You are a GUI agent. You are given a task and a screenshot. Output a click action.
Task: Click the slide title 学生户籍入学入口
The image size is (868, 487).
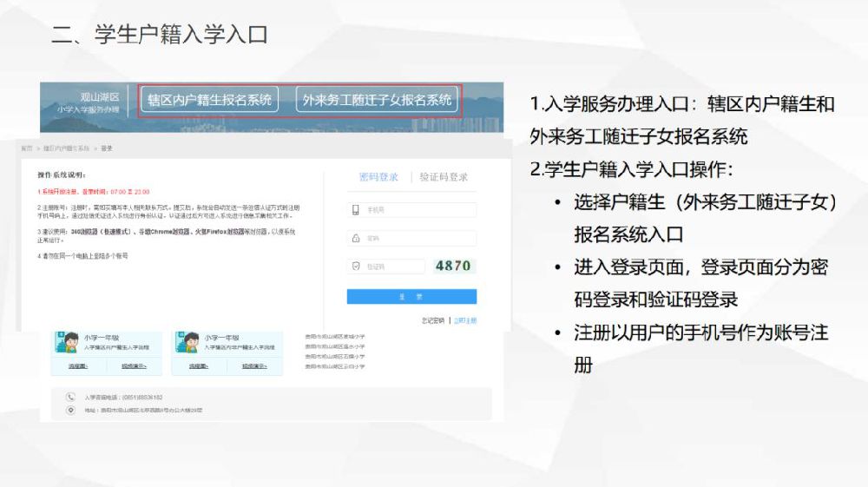(181, 35)
